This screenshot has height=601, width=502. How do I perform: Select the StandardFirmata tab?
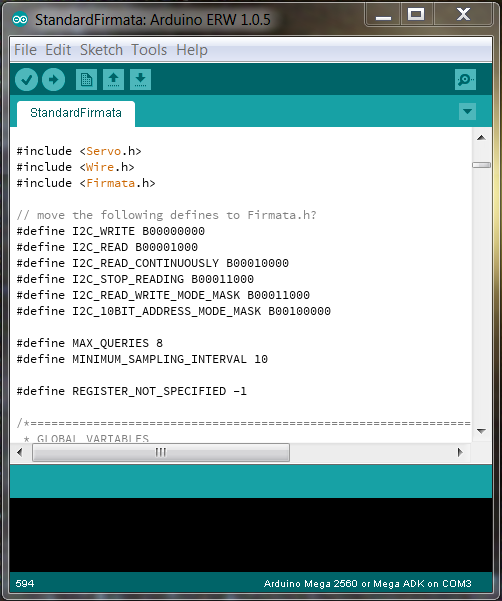coord(76,113)
